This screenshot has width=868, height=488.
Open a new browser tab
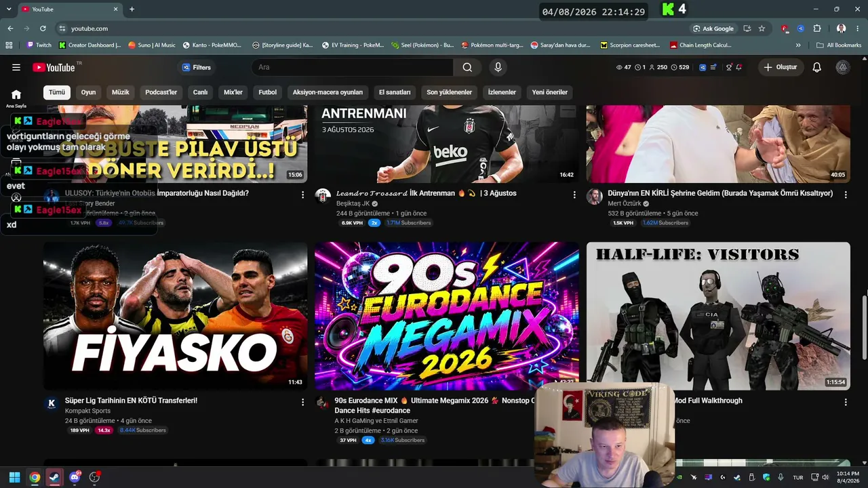coord(132,9)
